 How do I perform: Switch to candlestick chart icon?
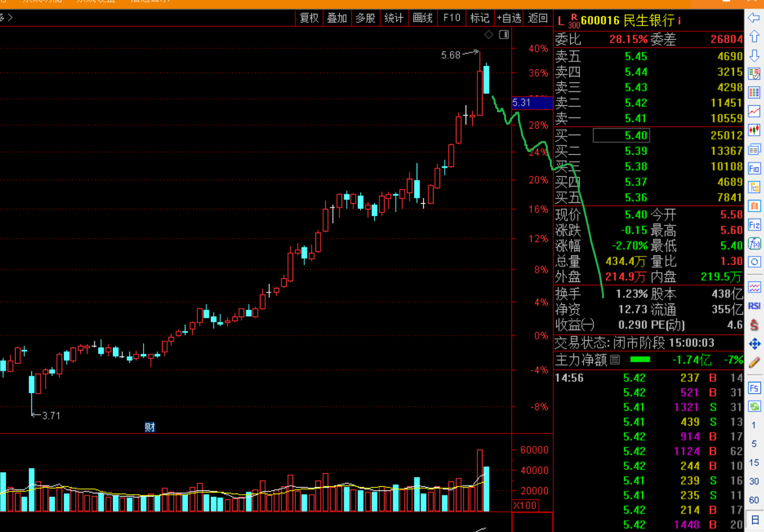(x=754, y=130)
